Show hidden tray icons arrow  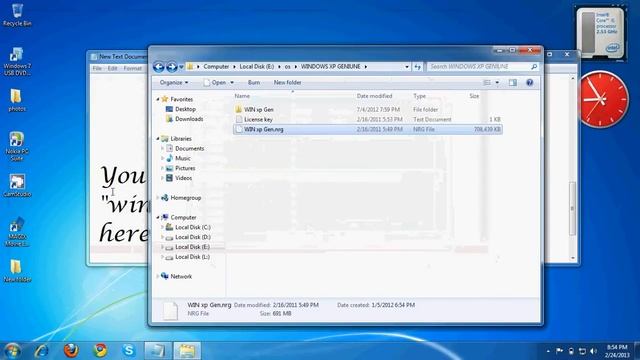548,351
